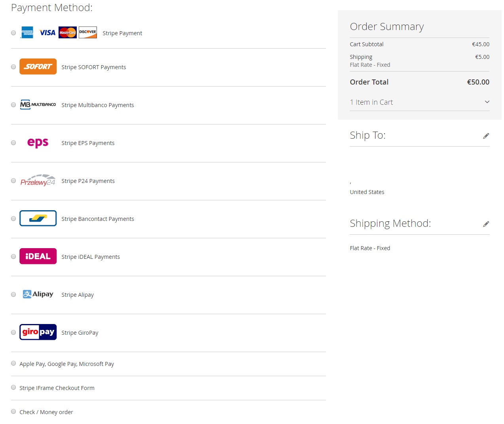Screen dimensions: 504x424
Task: Click the MasterCard logo icon
Action: point(67,32)
